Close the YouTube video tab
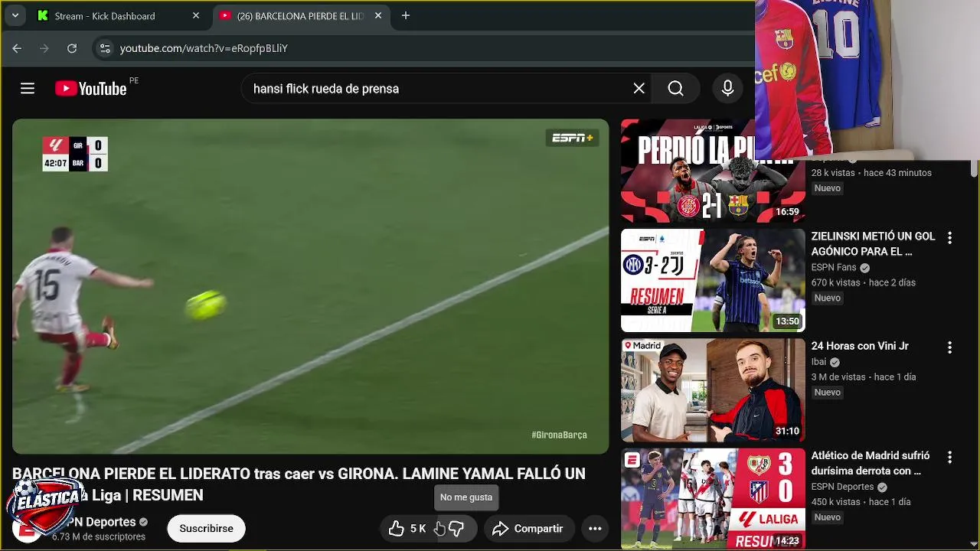Screen dimensions: 980x551 coord(377,15)
